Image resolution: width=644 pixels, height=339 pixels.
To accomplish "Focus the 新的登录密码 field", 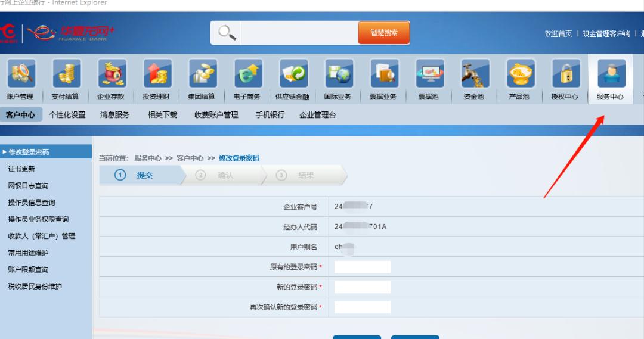I will click(x=363, y=287).
